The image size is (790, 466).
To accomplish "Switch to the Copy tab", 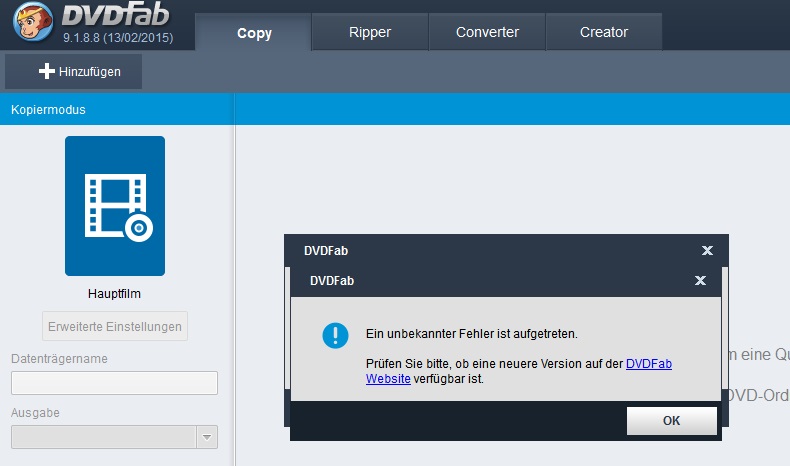I will (254, 32).
